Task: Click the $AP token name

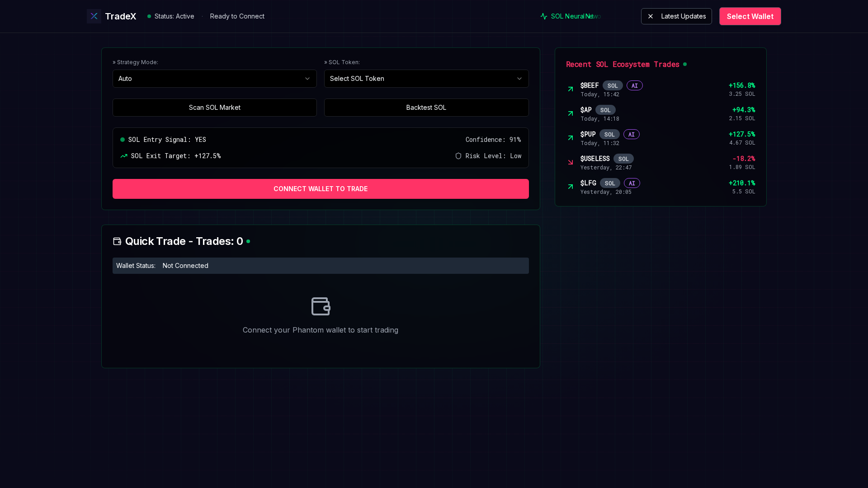Action: click(x=586, y=110)
